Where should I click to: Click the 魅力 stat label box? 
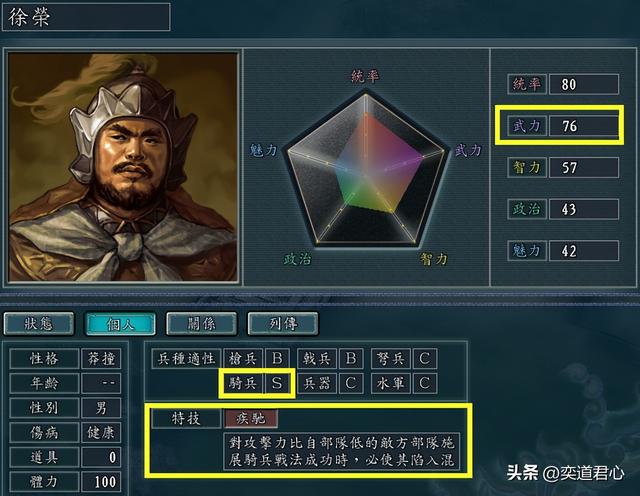point(527,251)
